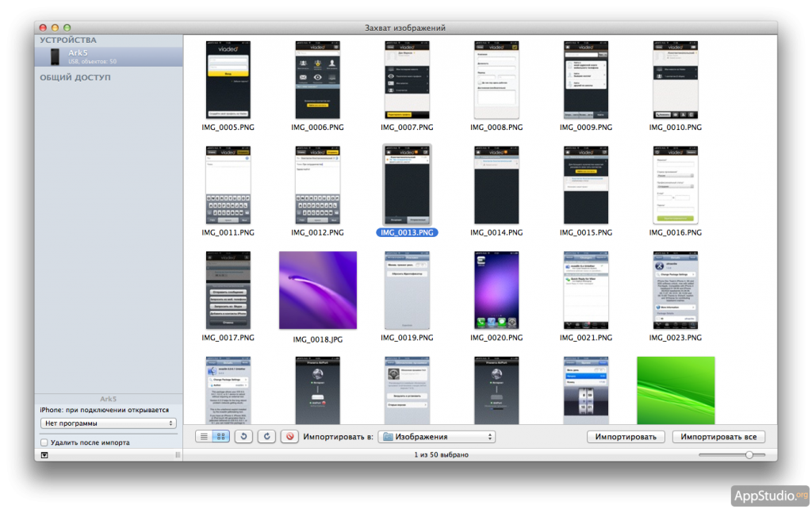Click the 'Импортировать в:' label
This screenshot has height=509, width=812.
click(338, 437)
